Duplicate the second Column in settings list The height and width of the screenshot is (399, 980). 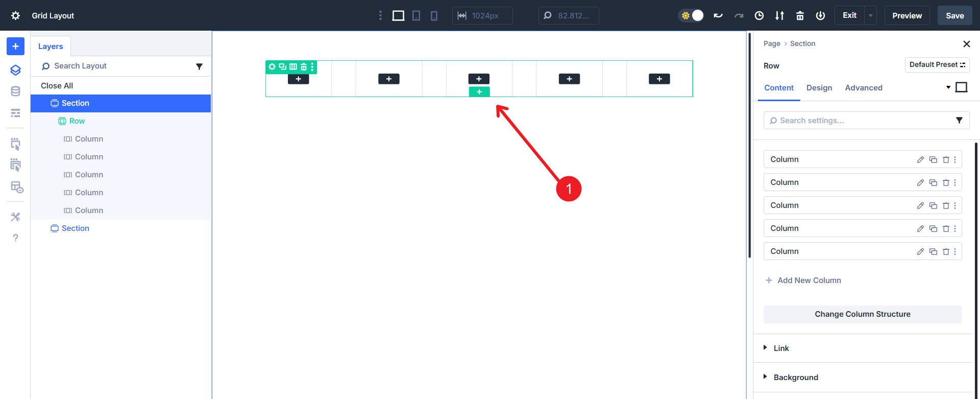[933, 182]
